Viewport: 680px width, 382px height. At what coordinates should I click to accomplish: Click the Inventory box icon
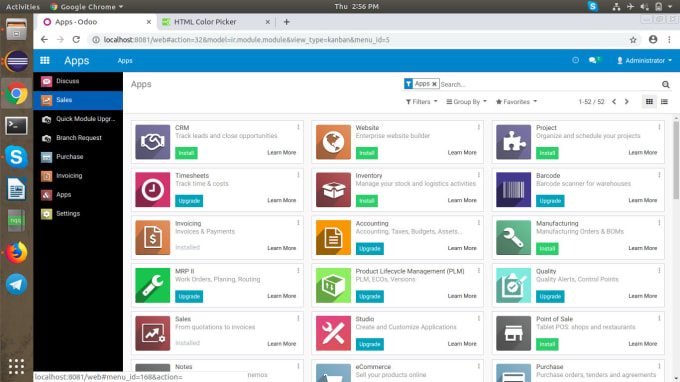(x=333, y=189)
